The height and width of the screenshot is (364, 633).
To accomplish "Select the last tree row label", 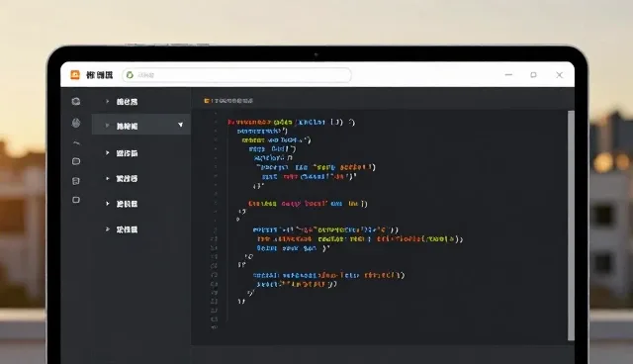I will tap(128, 229).
